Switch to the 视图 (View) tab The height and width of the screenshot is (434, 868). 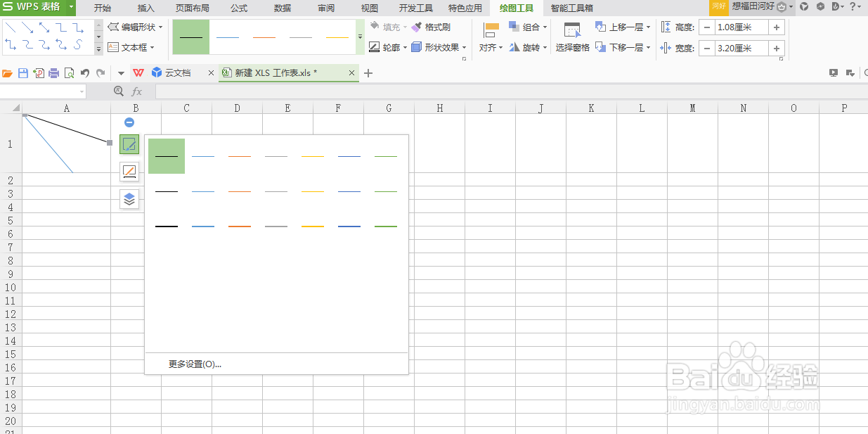[370, 8]
